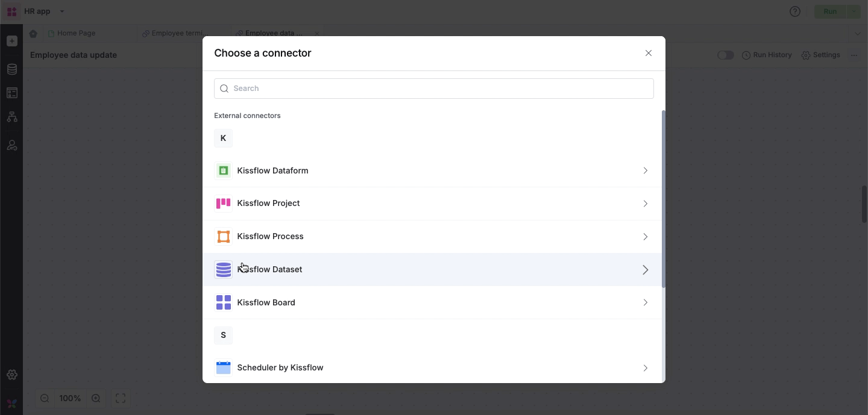Click the connector Search input field

tap(434, 89)
